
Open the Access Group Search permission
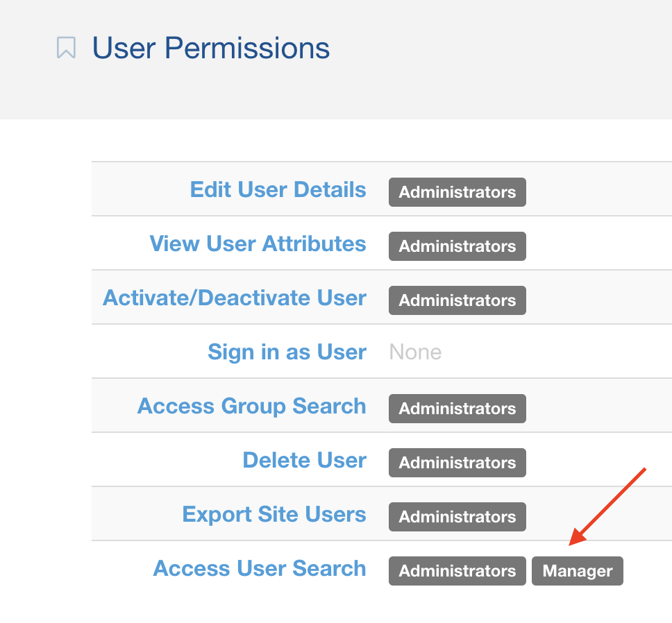click(251, 406)
